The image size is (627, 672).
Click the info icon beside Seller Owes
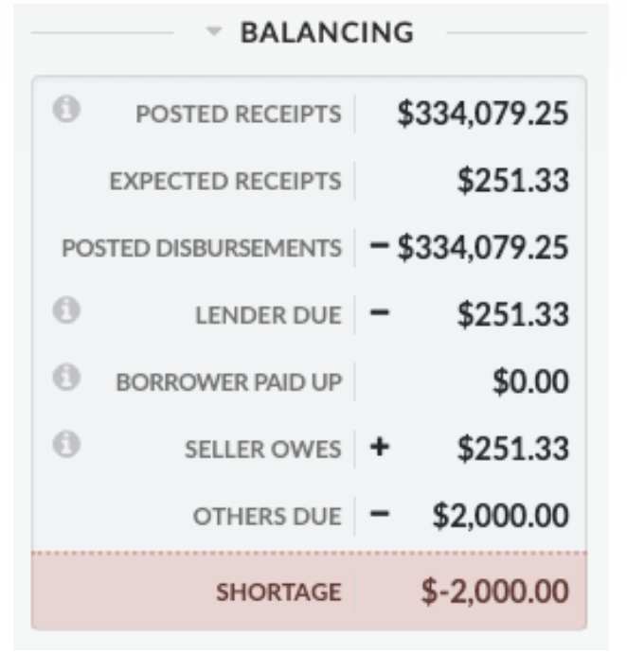tap(64, 444)
